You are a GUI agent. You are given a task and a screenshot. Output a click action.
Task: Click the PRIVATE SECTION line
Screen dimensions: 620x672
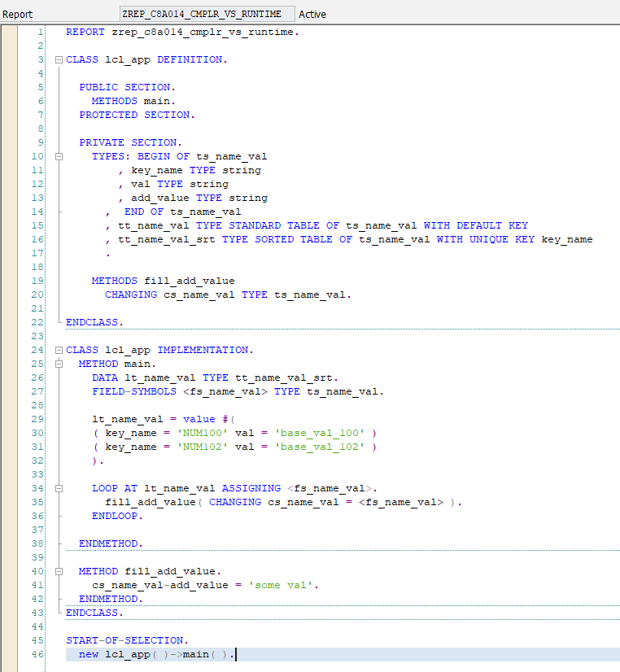click(131, 142)
